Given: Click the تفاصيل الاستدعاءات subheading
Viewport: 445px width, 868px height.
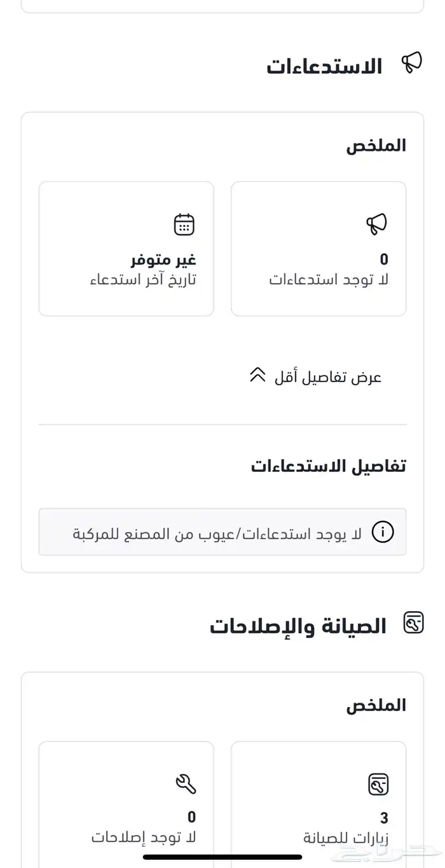Looking at the screenshot, I should 328,466.
